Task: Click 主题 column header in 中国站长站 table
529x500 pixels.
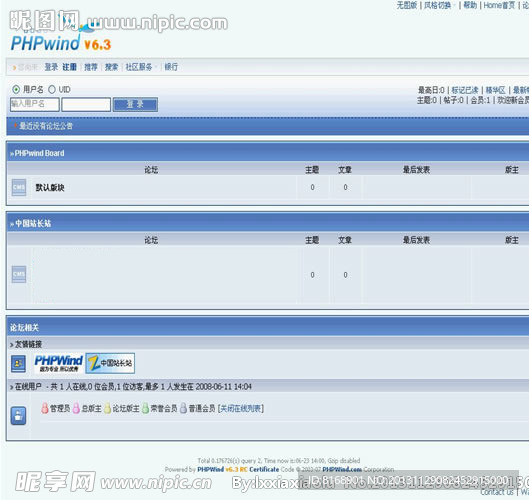Action: pyautogui.click(x=312, y=240)
